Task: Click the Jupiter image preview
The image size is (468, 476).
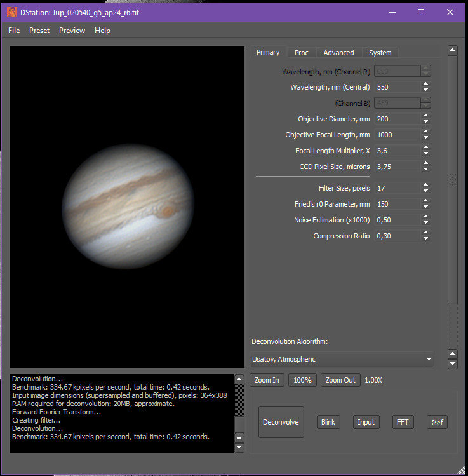Action: pos(127,207)
